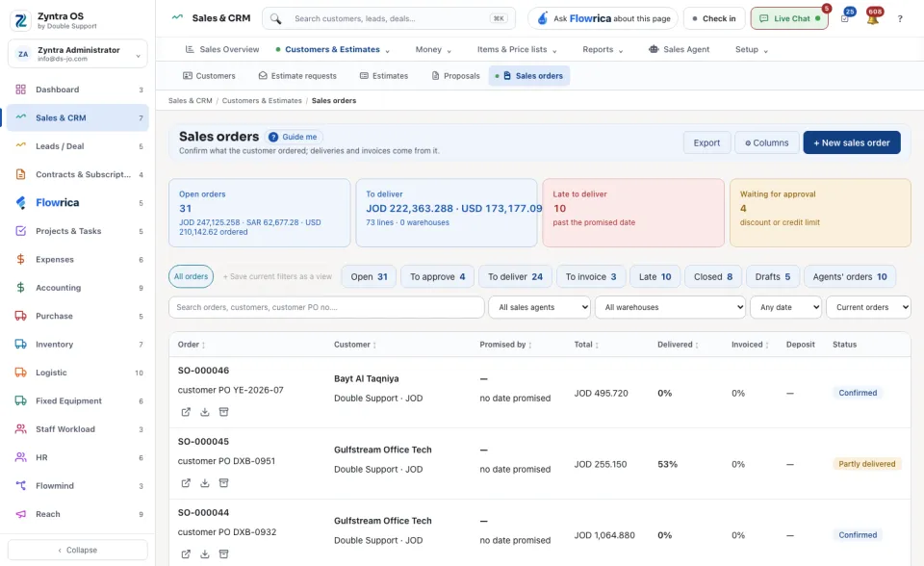Click the Search orders, customers input field

pos(326,307)
